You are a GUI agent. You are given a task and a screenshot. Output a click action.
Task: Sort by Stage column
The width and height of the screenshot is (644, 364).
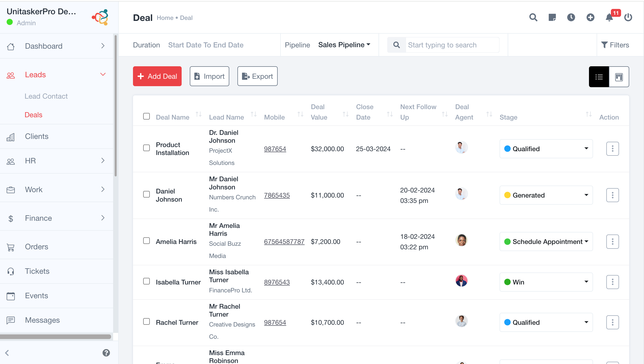[589, 114]
